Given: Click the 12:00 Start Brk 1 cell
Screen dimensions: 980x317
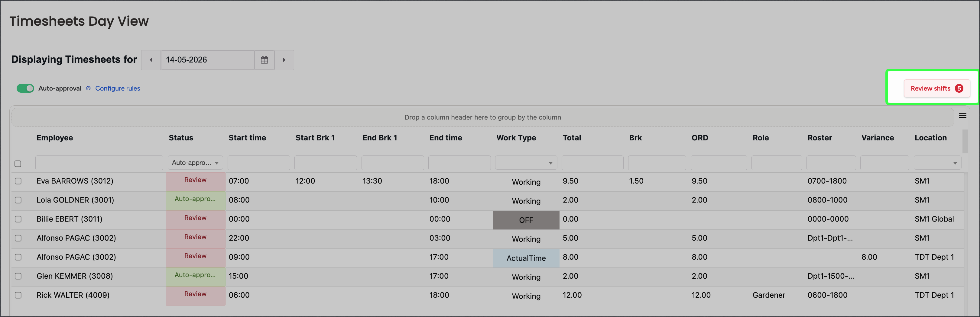Looking at the screenshot, I should click(x=305, y=181).
